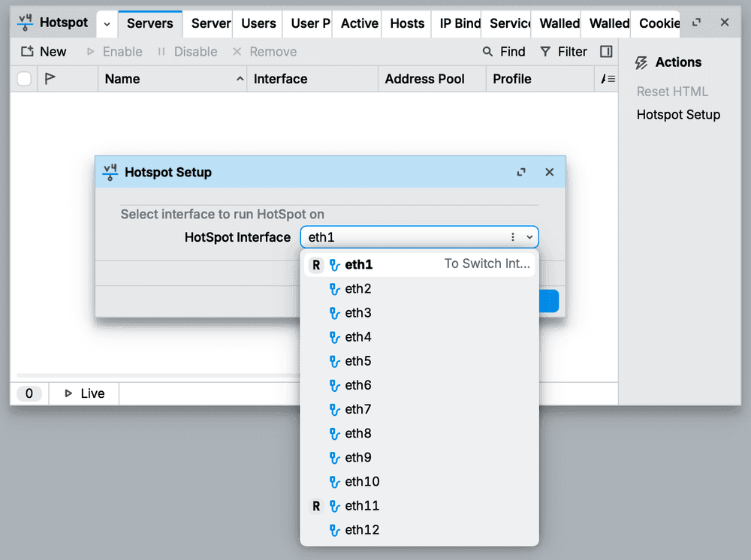Viewport: 751px width, 560px height.
Task: Select eth4 in the dropdown list
Action: pos(419,337)
